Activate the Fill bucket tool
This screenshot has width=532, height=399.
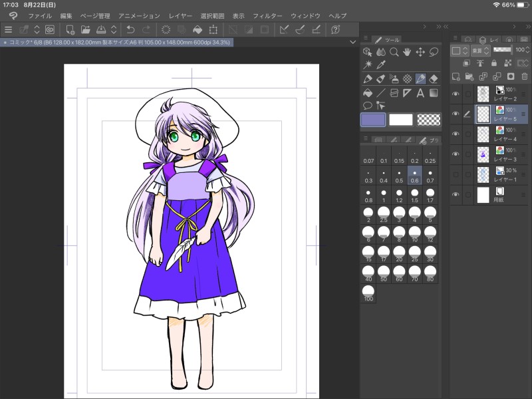point(368,93)
